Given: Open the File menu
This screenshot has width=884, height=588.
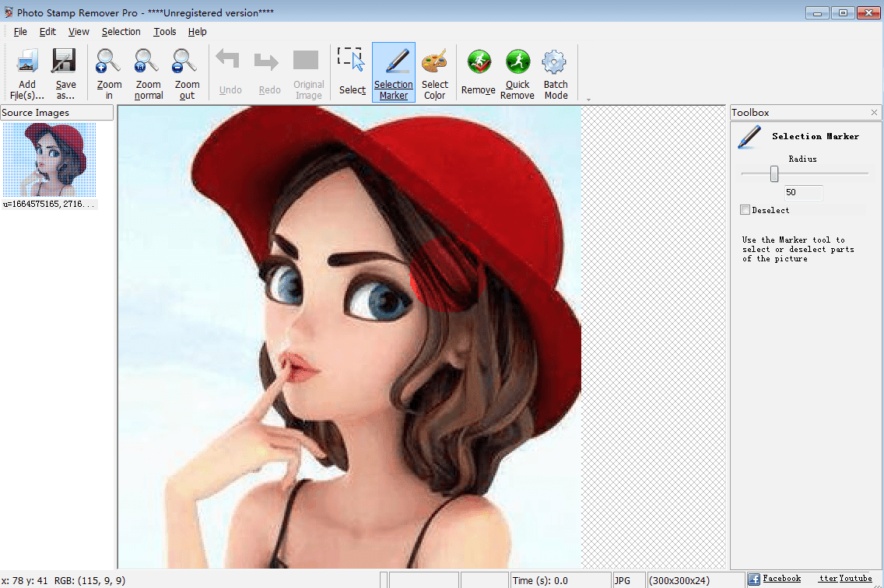Looking at the screenshot, I should 20,32.
